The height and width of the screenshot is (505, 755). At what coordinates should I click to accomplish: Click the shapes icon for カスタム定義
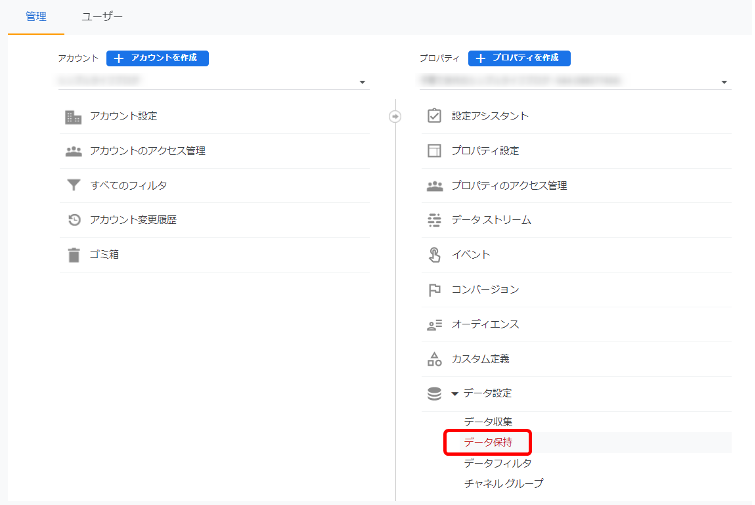click(434, 359)
